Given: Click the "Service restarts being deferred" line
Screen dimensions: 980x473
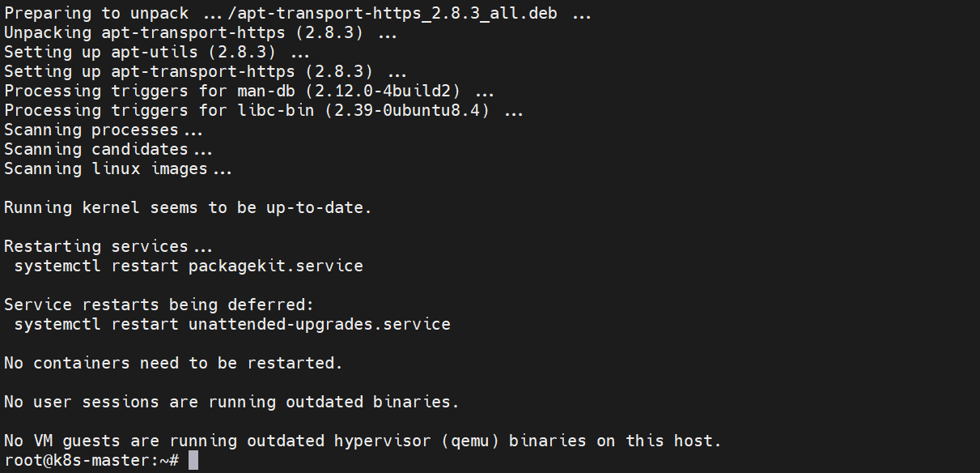Looking at the screenshot, I should pos(159,305).
